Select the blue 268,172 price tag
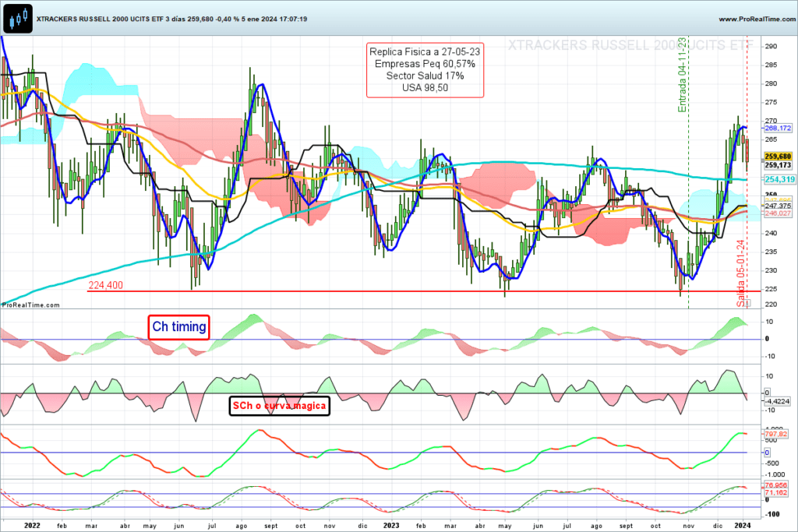This screenshot has width=798, height=532. tap(779, 129)
